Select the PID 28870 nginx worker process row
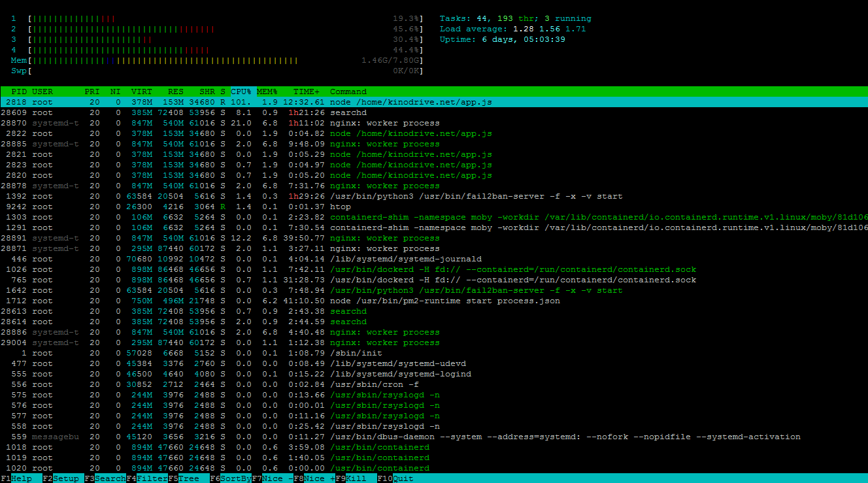The image size is (868, 483). pos(434,123)
